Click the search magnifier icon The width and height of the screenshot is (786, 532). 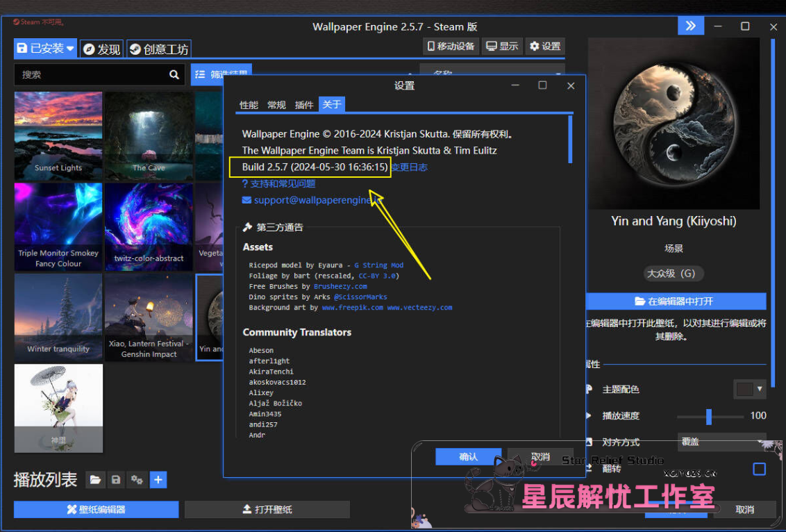click(174, 75)
